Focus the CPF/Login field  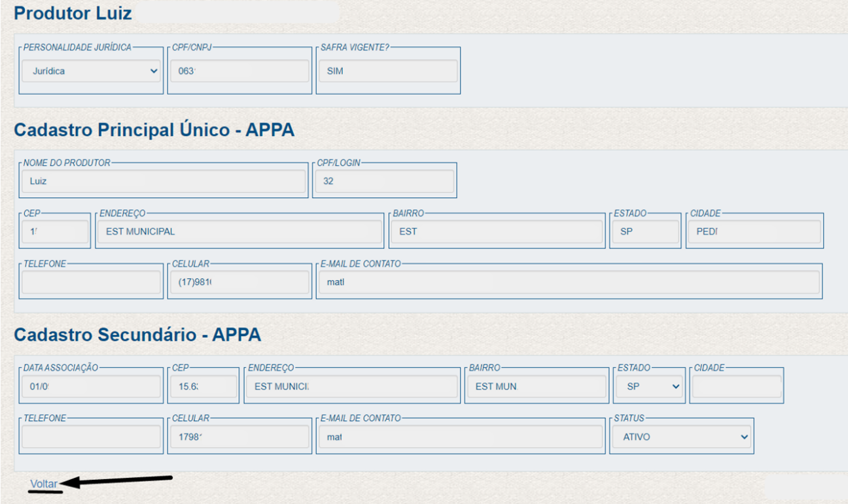click(384, 181)
